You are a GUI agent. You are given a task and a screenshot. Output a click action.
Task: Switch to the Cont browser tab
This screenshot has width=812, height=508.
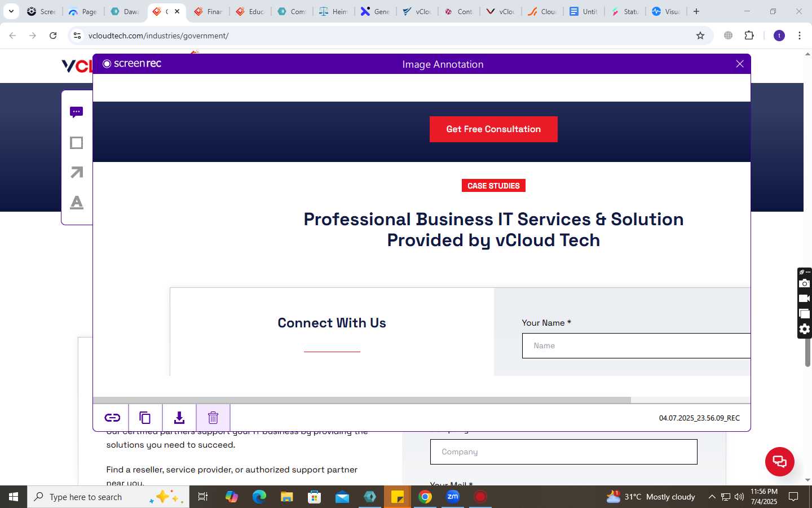pos(458,11)
